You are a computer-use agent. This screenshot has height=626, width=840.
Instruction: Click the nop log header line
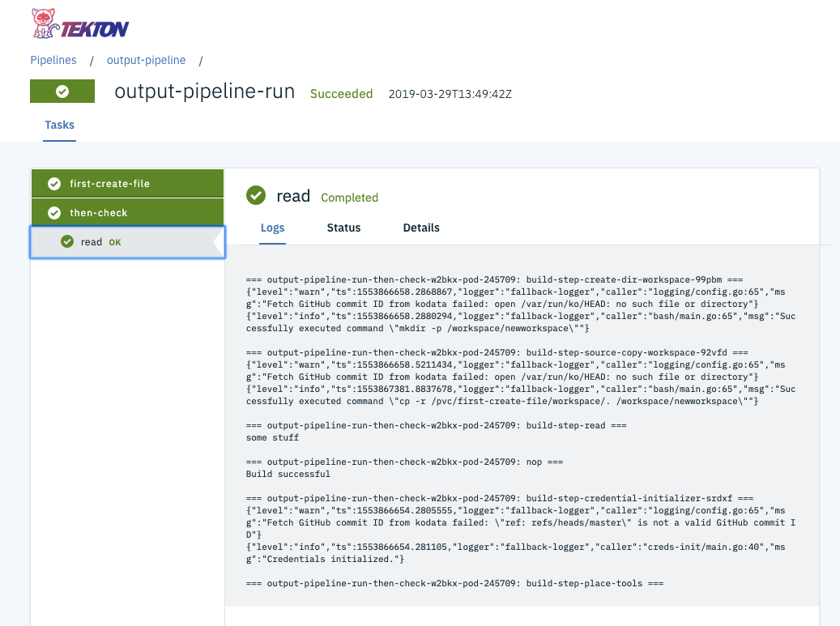tap(404, 462)
